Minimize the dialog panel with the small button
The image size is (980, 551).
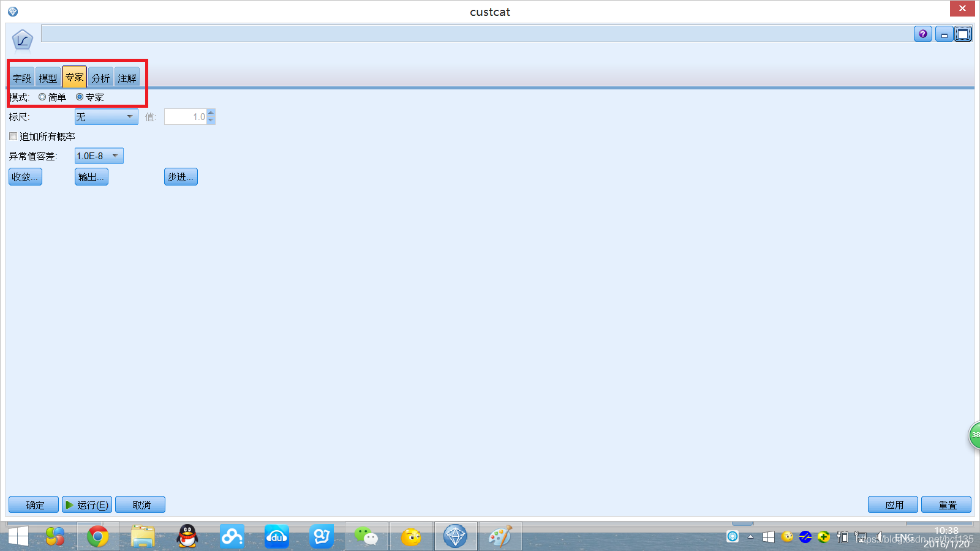(x=944, y=34)
